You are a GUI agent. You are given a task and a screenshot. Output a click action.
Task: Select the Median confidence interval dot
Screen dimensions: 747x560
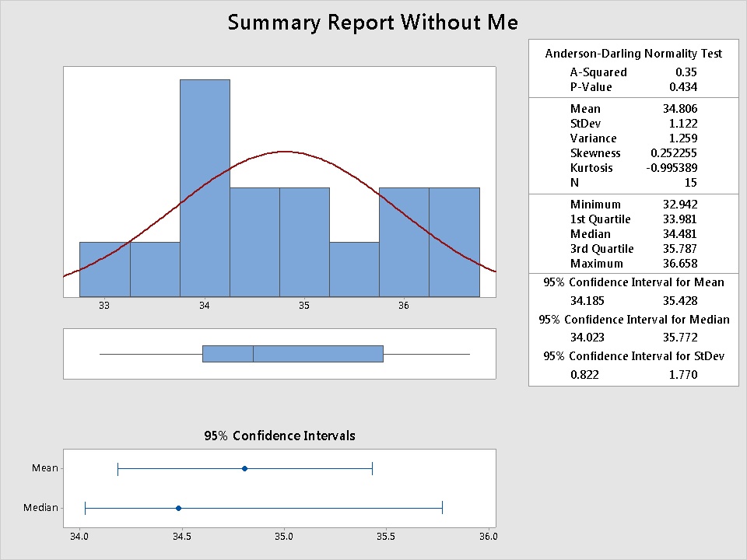178,508
